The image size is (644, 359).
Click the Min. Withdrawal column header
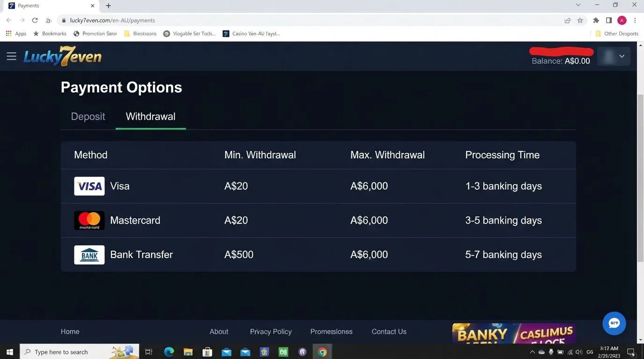coord(260,155)
